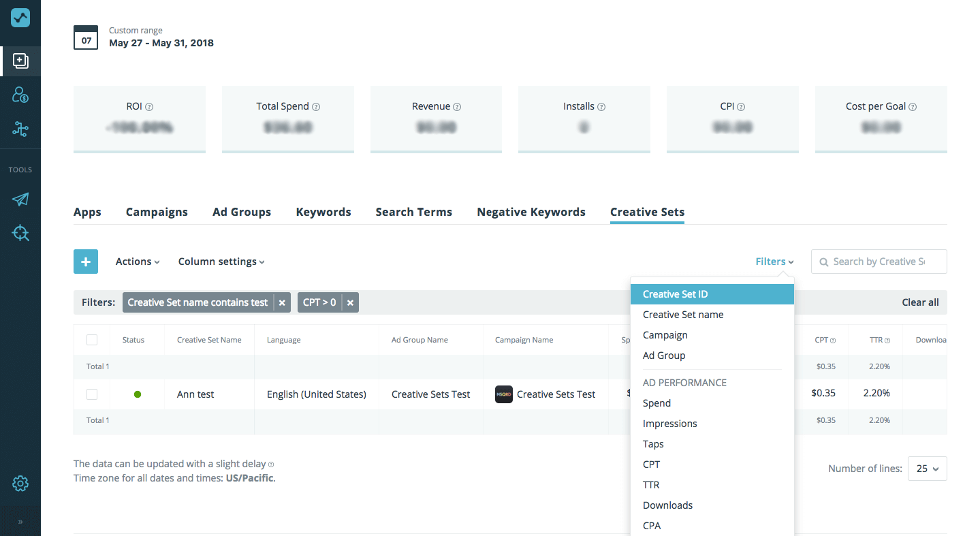The height and width of the screenshot is (536, 980).
Task: Check the box for the Ann test row
Action: point(92,394)
